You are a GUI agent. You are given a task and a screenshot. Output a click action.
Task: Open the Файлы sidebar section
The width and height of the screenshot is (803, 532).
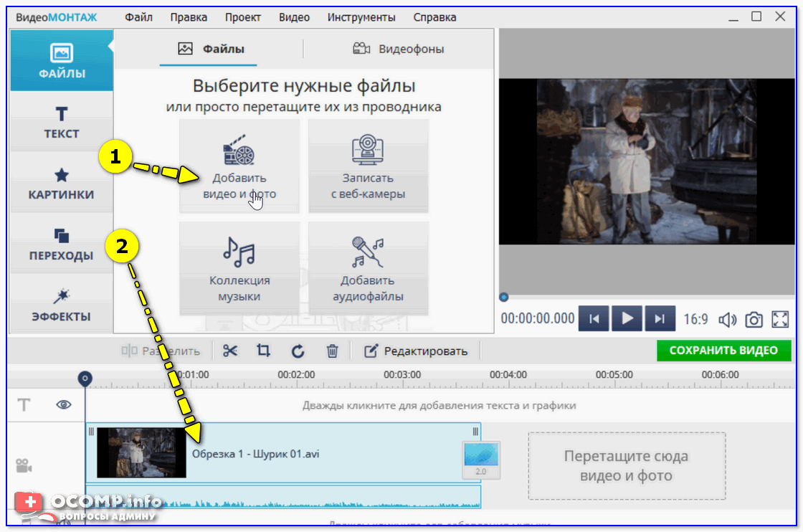click(62, 60)
